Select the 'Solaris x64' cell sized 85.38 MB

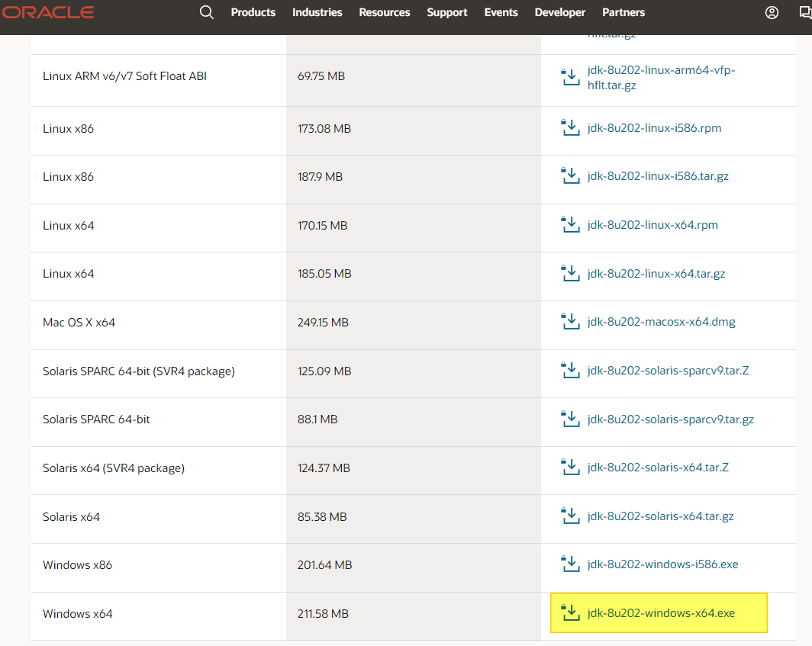159,519
